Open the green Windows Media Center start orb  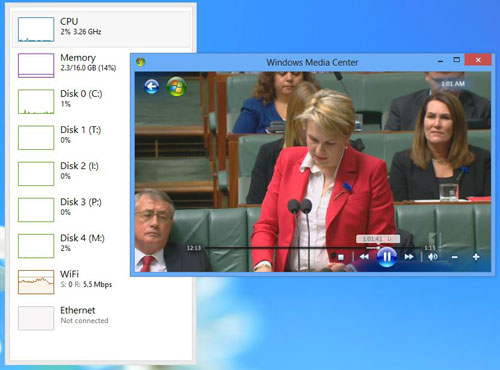coord(176,87)
